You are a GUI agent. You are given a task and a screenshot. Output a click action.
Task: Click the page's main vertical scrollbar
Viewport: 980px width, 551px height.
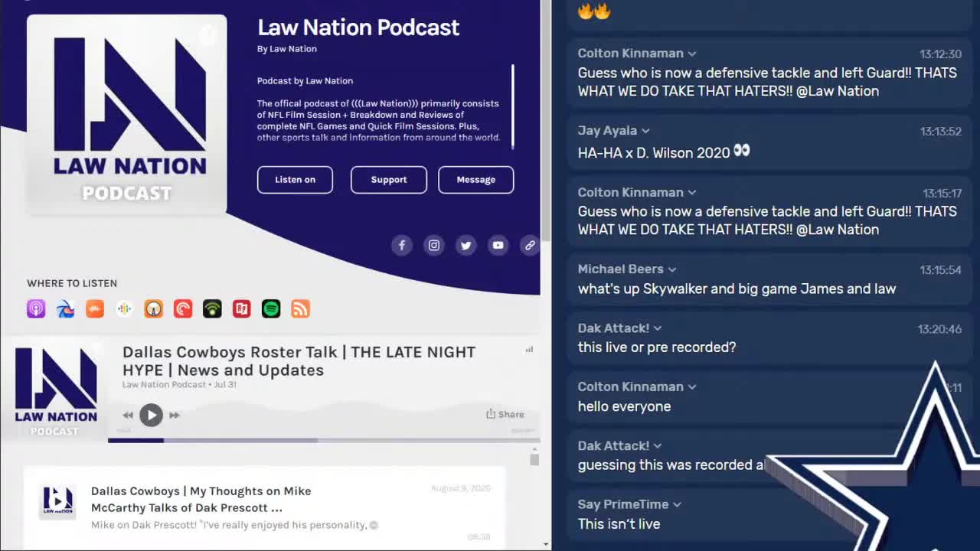(x=546, y=120)
